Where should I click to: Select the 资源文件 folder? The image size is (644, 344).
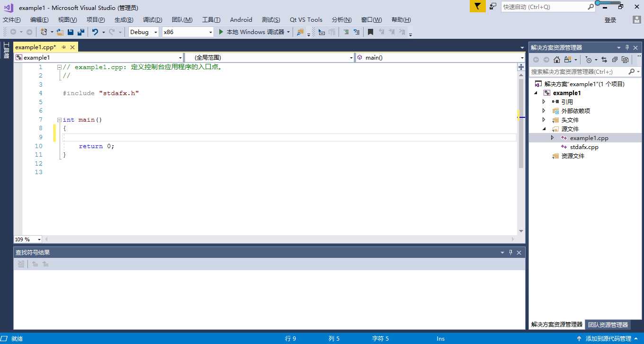[x=572, y=156]
